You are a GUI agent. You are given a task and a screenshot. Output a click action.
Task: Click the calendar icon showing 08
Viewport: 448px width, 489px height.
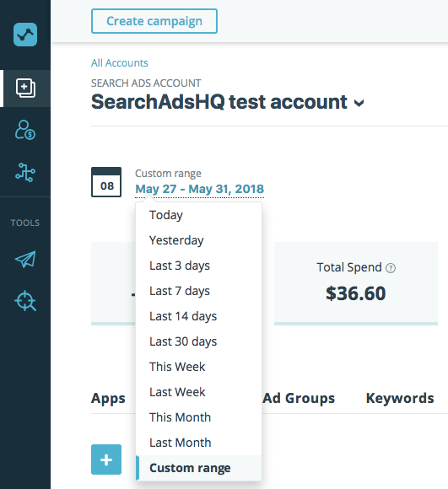106,182
